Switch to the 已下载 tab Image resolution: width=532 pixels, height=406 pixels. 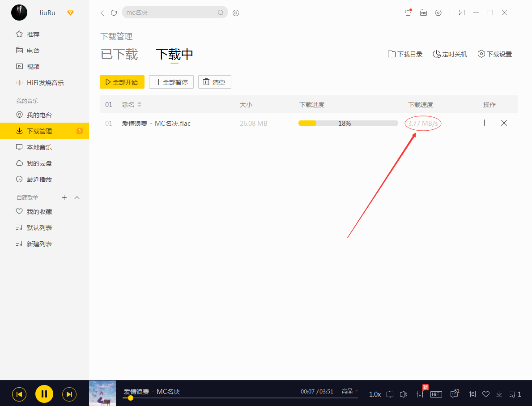[119, 54]
